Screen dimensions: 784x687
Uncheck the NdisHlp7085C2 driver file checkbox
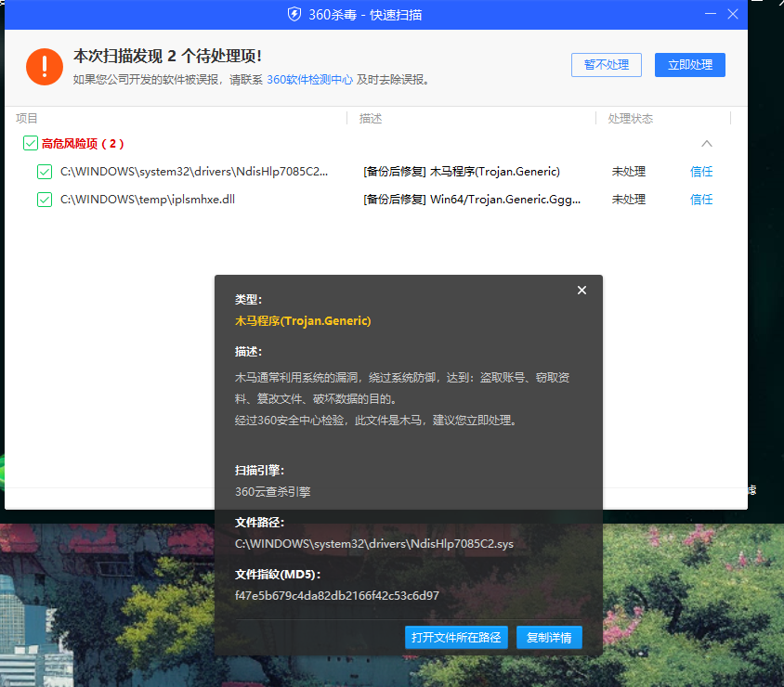(x=45, y=172)
